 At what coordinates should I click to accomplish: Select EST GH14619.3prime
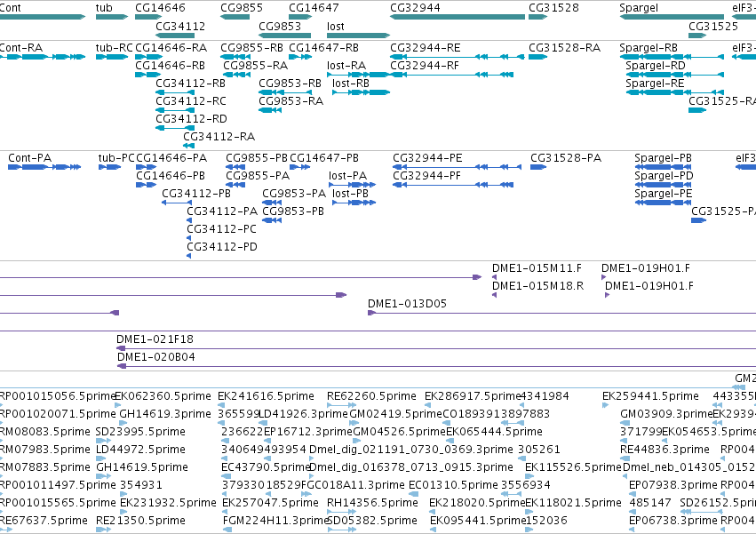click(x=123, y=423)
